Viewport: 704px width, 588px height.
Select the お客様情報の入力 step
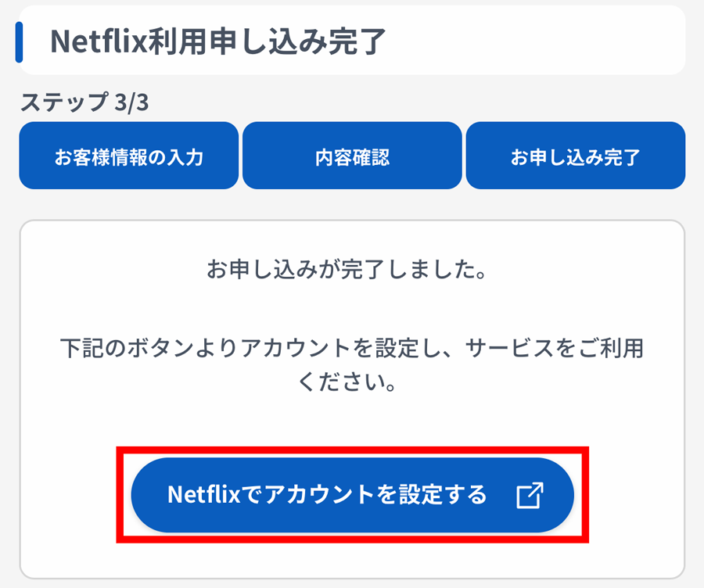coord(129,156)
